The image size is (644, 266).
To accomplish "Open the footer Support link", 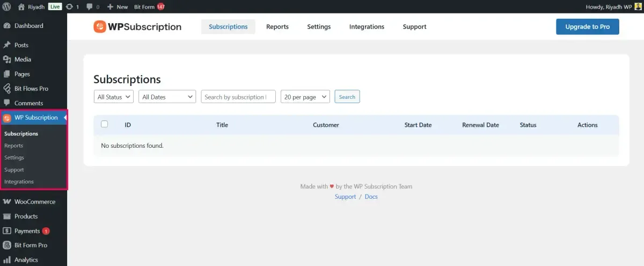I will pyautogui.click(x=345, y=197).
